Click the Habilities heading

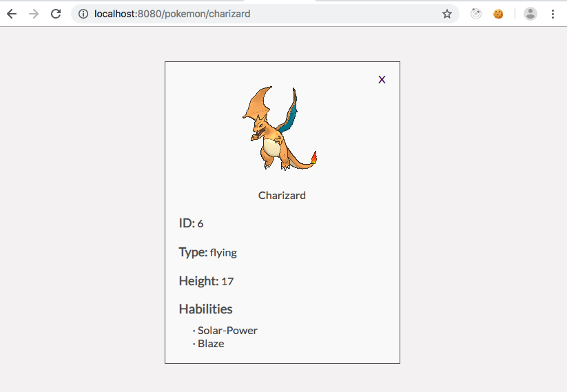(206, 309)
